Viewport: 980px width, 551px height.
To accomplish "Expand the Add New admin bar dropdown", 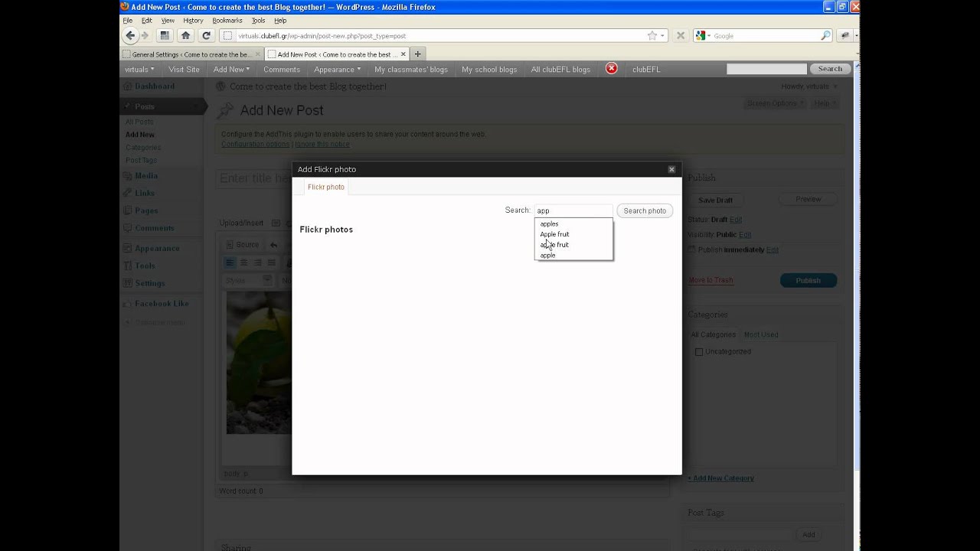I will tap(231, 69).
